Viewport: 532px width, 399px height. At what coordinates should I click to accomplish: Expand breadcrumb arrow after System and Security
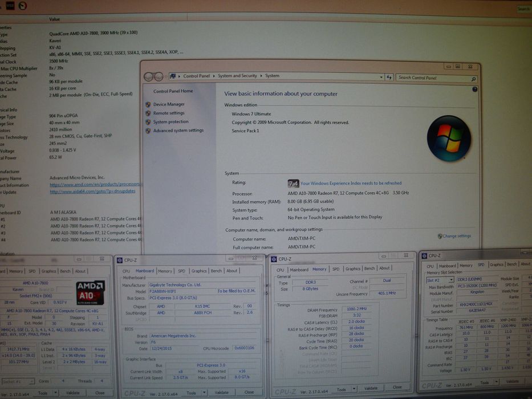click(x=261, y=76)
